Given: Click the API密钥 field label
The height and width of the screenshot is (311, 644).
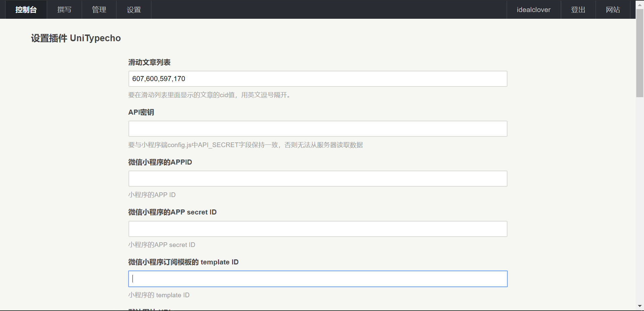Looking at the screenshot, I should [x=141, y=112].
